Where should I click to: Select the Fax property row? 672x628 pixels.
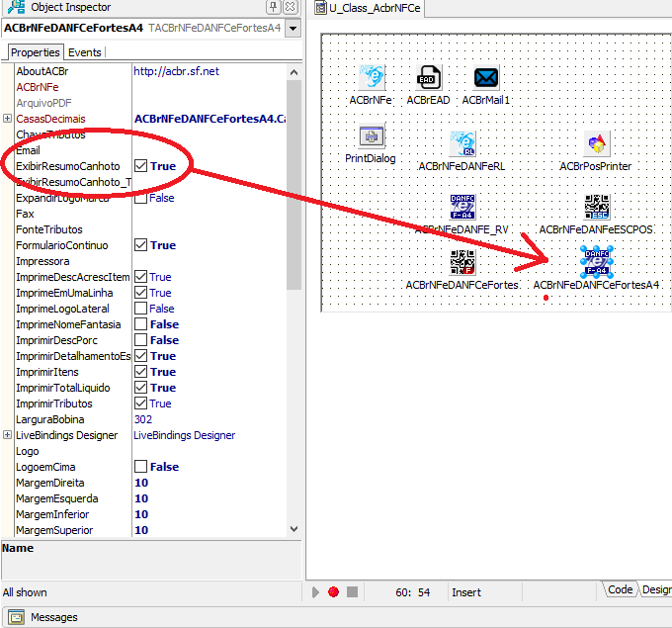click(x=150, y=214)
